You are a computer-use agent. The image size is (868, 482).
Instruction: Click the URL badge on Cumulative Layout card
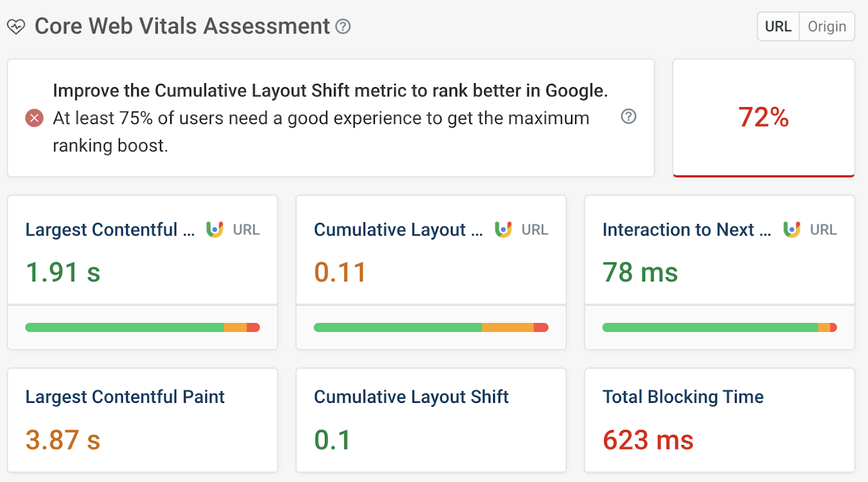click(x=535, y=229)
